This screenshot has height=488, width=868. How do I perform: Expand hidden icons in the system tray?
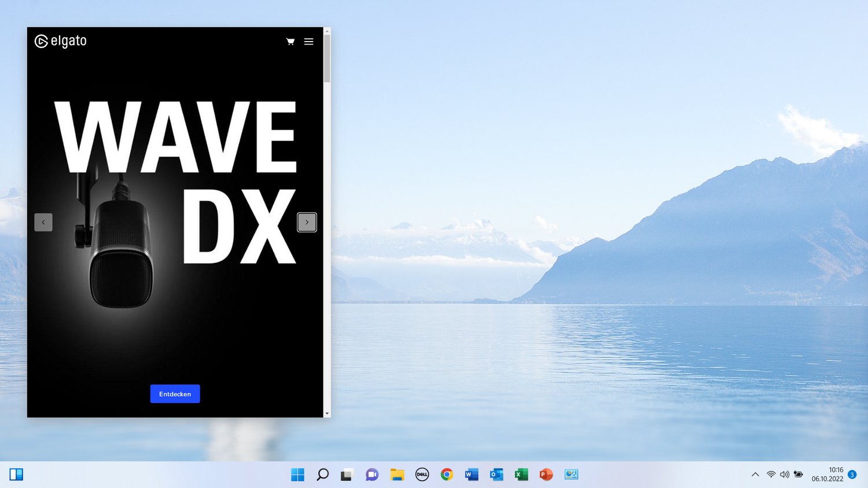coord(755,474)
